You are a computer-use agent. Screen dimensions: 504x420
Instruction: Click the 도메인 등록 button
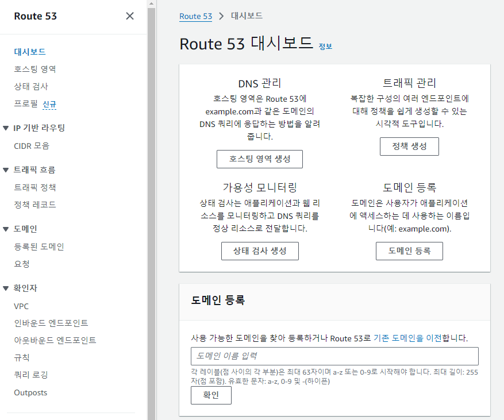[x=410, y=251]
